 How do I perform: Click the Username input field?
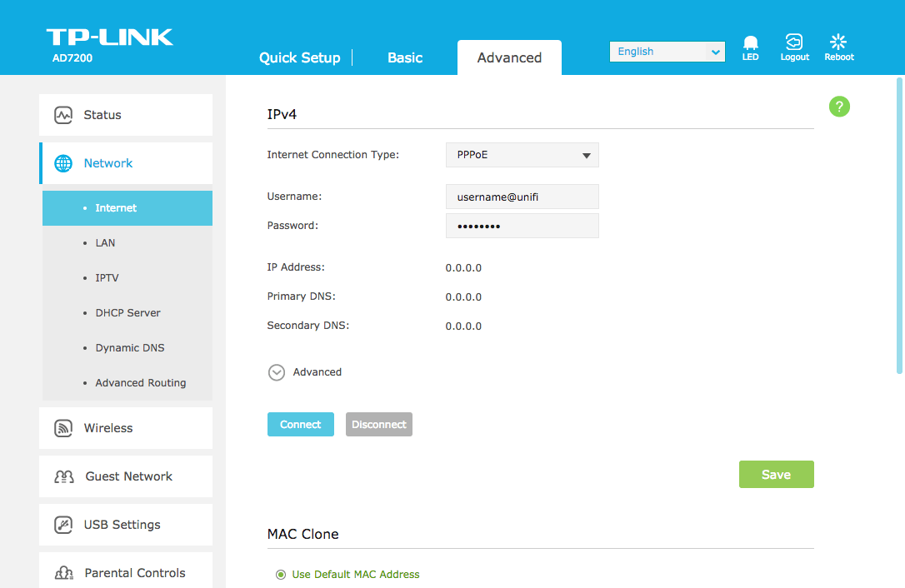point(522,197)
